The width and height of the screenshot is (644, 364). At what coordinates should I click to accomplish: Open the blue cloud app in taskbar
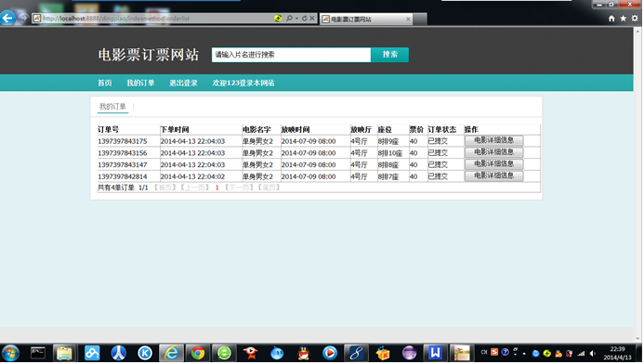92,353
